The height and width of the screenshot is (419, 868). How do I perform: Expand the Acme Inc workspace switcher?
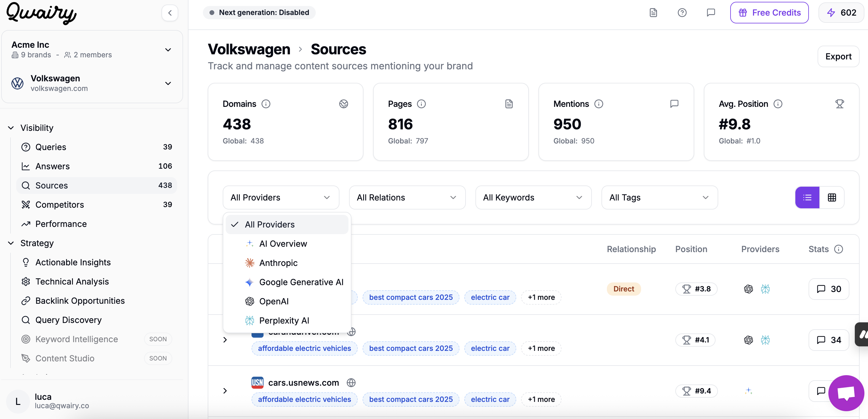(92, 50)
